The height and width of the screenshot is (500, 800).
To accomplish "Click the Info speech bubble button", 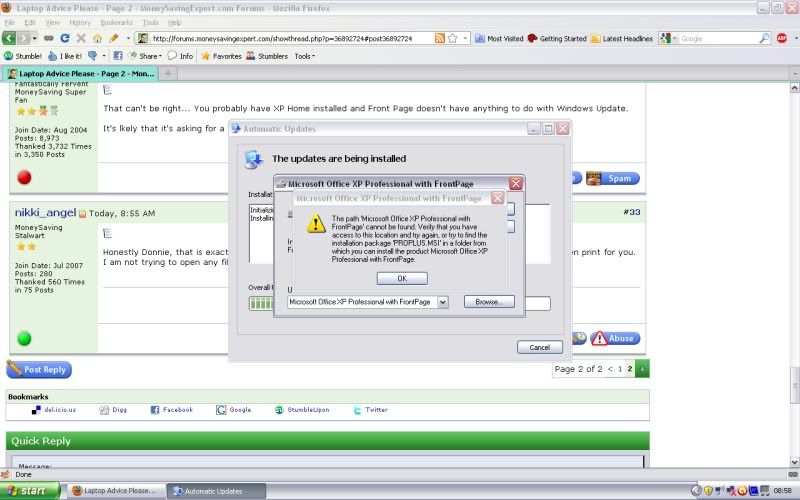I will 181,56.
